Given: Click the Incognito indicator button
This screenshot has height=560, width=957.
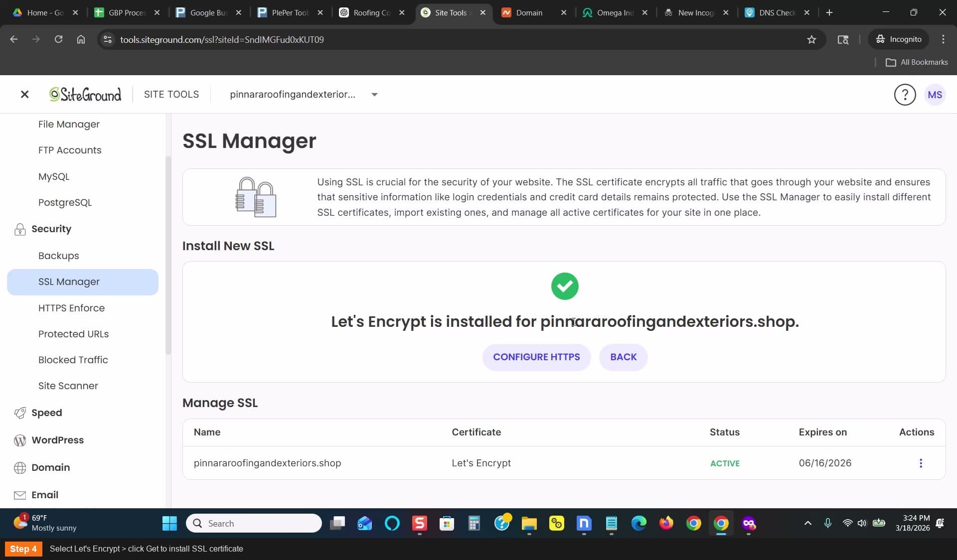Looking at the screenshot, I should [x=899, y=39].
